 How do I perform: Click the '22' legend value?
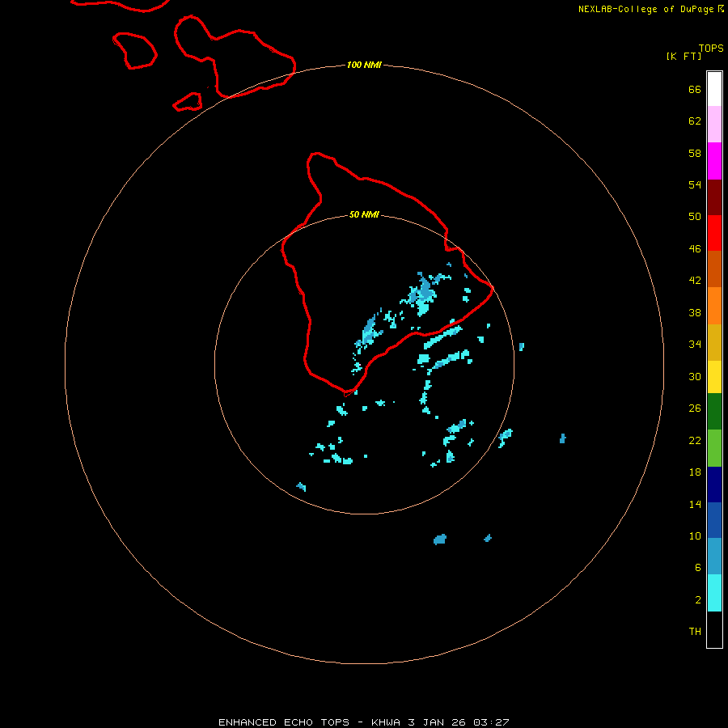click(695, 441)
